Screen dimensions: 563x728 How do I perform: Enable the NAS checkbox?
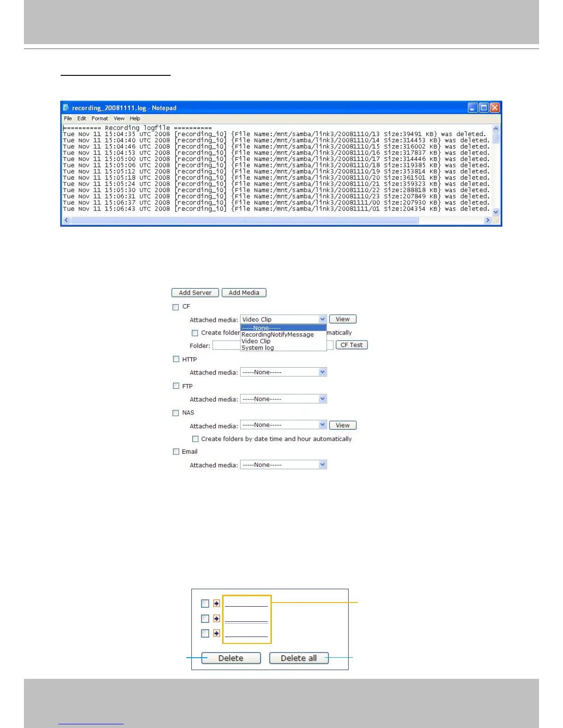(x=176, y=413)
